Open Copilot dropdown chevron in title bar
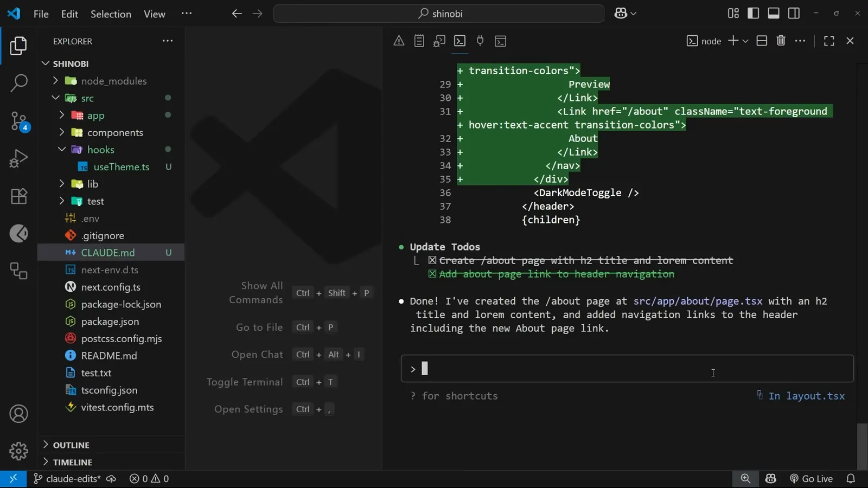 633,14
